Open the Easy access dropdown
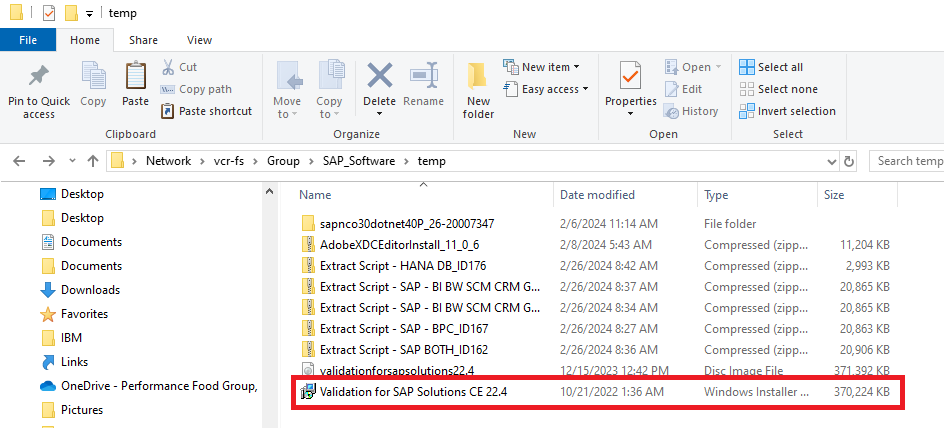The height and width of the screenshot is (428, 944). (585, 89)
